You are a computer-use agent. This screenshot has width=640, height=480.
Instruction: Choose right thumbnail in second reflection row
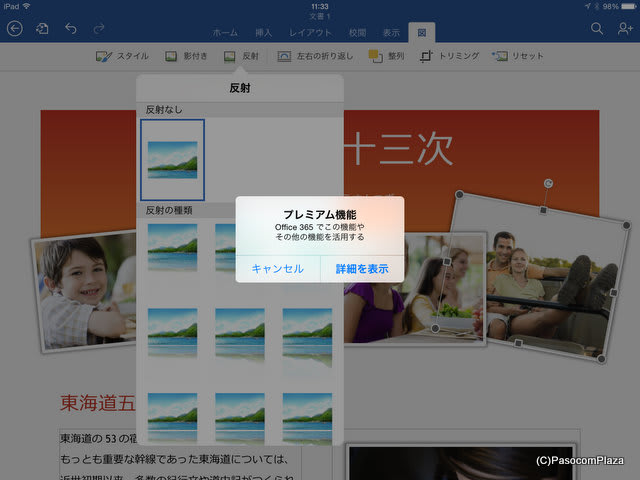pyautogui.click(x=307, y=337)
